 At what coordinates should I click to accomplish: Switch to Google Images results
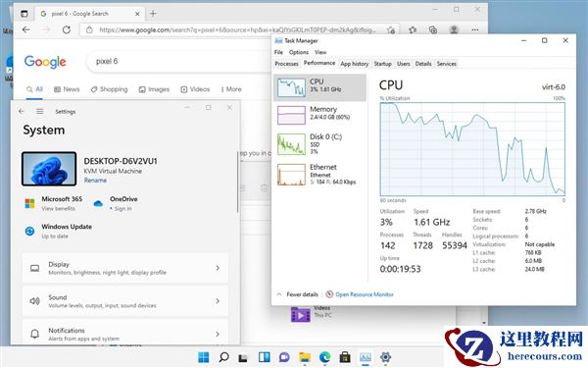point(154,89)
